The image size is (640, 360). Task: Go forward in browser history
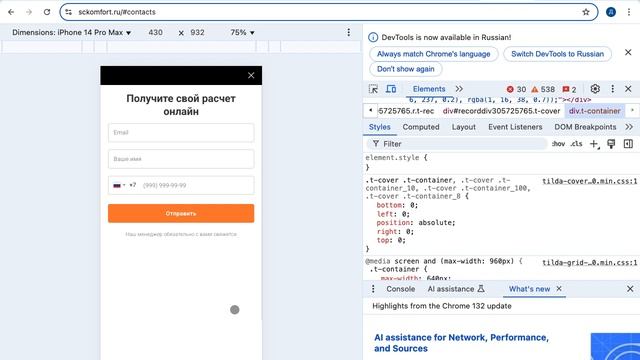29,12
